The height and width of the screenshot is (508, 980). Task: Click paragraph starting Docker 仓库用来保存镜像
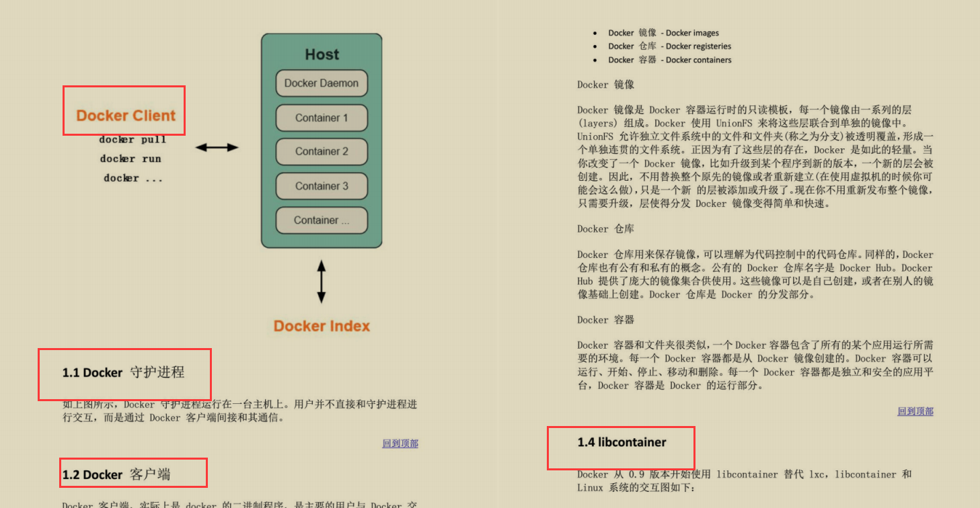click(x=755, y=274)
